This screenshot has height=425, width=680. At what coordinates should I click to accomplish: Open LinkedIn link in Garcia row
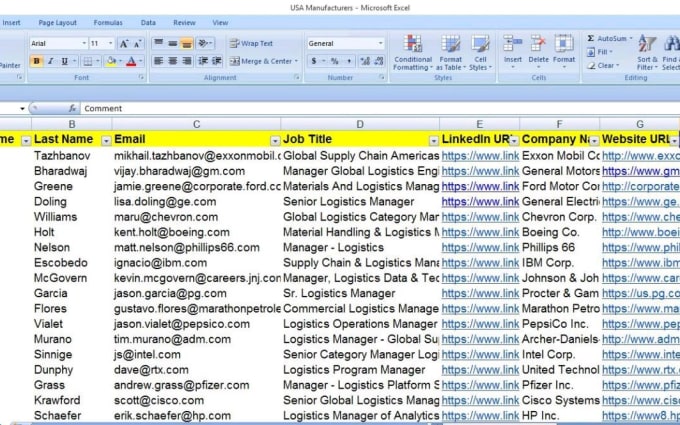click(x=480, y=294)
